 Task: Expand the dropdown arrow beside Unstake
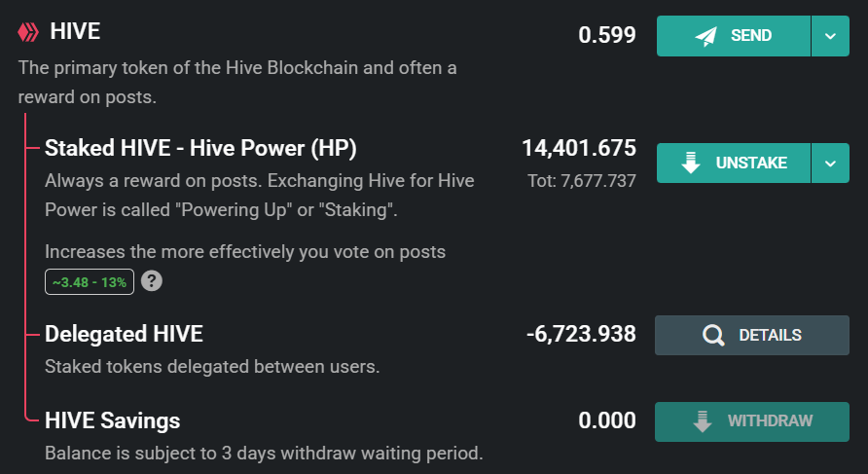[830, 164]
